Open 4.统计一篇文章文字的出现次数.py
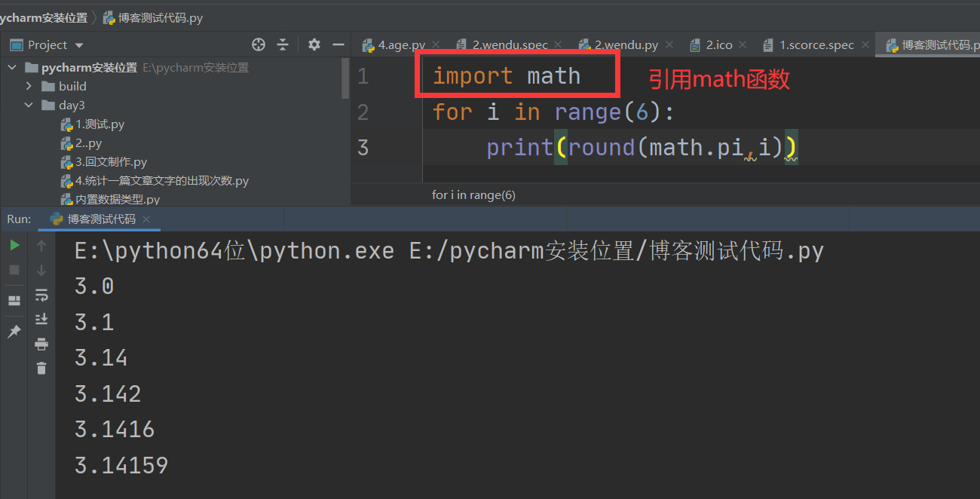The image size is (980, 499). [162, 180]
